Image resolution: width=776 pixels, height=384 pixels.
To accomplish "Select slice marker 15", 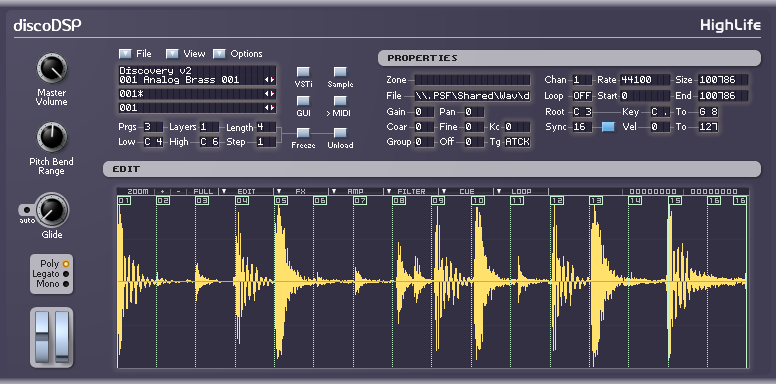I will [x=675, y=200].
